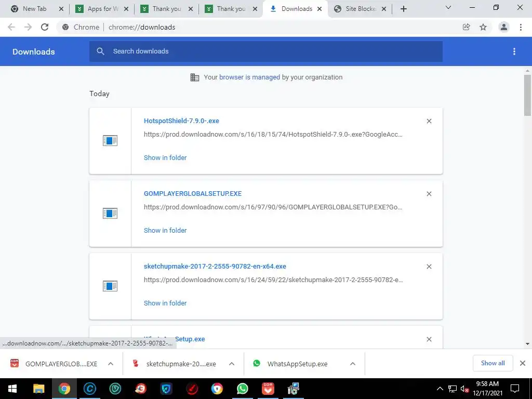Open sketchupmake-2017-2-2555-90782-en-x64.exe link
This screenshot has height=399, width=532.
(x=215, y=267)
